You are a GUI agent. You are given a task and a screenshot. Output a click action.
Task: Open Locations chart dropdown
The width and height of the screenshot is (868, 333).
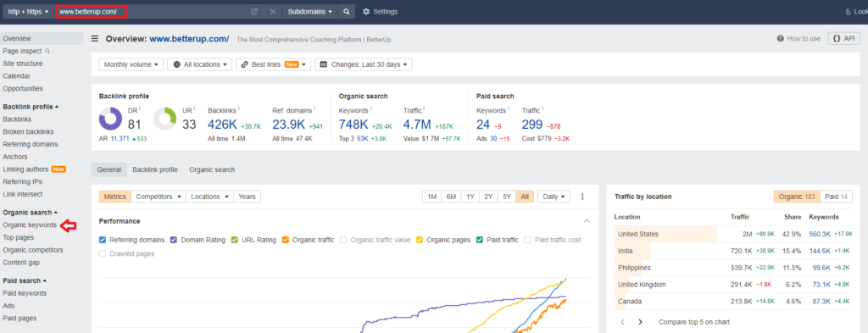coord(210,197)
